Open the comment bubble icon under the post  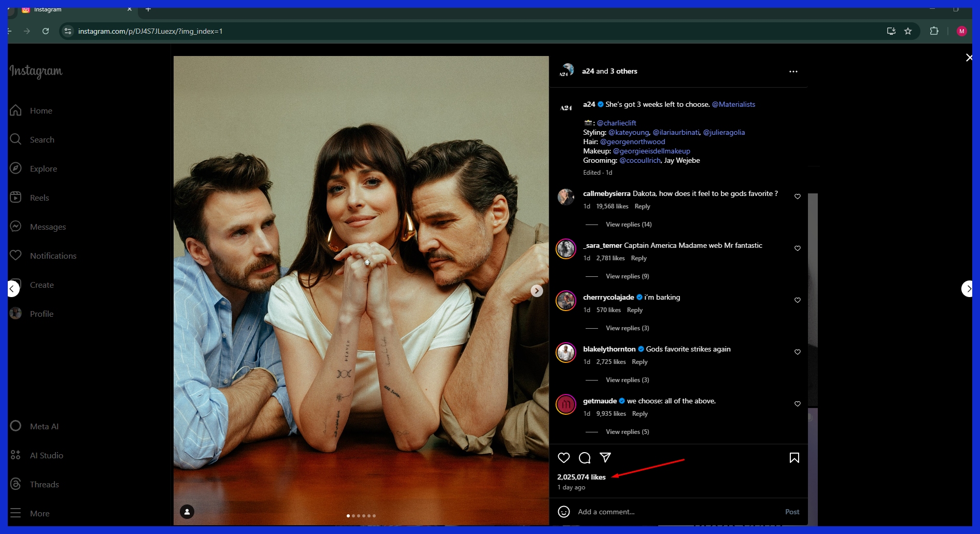click(585, 458)
